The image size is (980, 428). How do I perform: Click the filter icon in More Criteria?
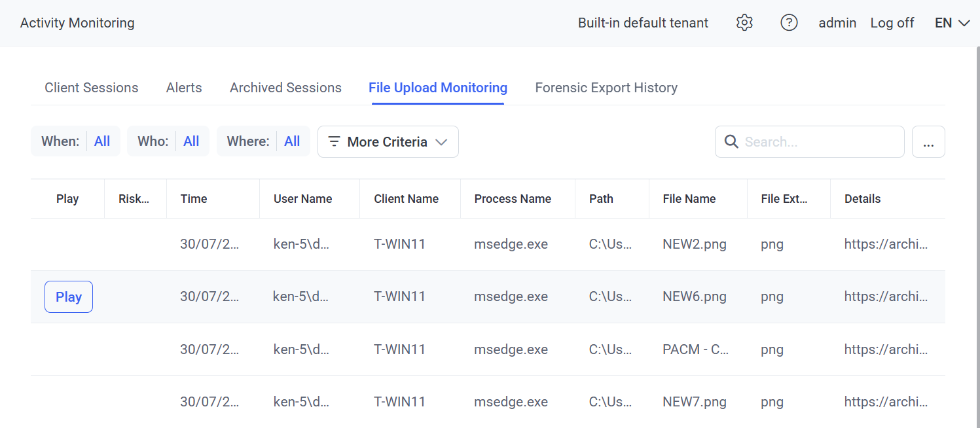click(334, 142)
